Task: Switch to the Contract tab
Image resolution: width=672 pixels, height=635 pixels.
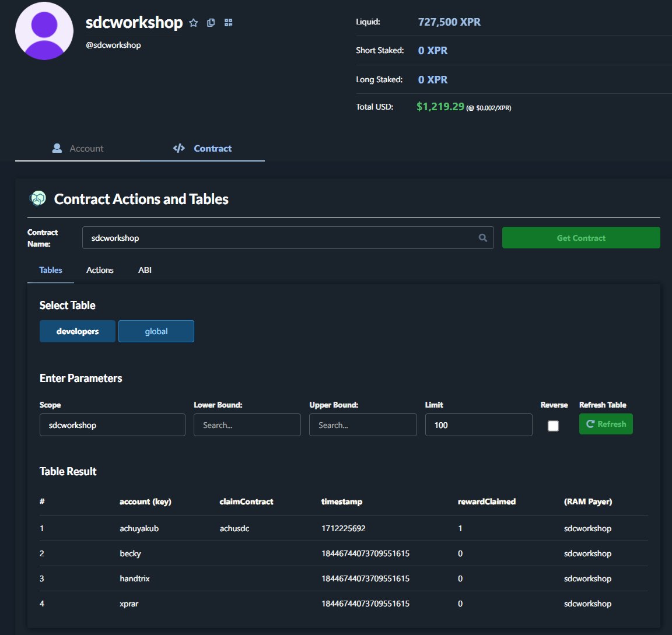Action: 202,148
